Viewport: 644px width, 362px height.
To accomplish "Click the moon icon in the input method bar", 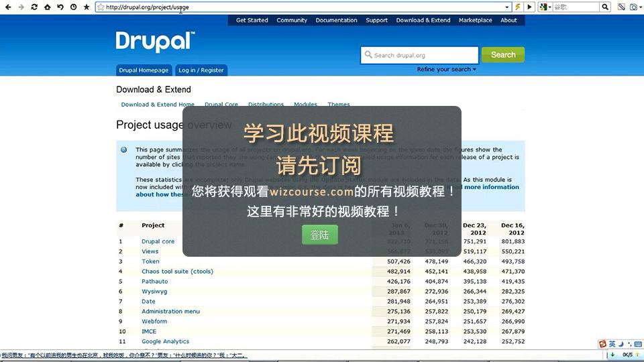I will [x=621, y=344].
